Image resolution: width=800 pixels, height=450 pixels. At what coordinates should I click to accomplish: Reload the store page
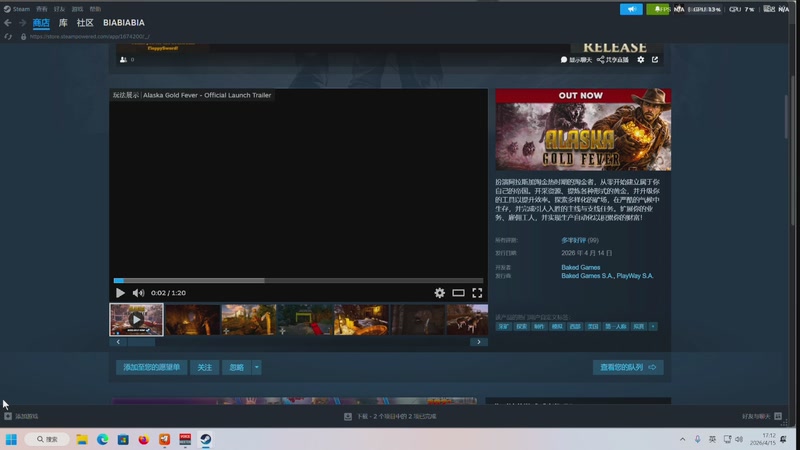click(x=8, y=37)
